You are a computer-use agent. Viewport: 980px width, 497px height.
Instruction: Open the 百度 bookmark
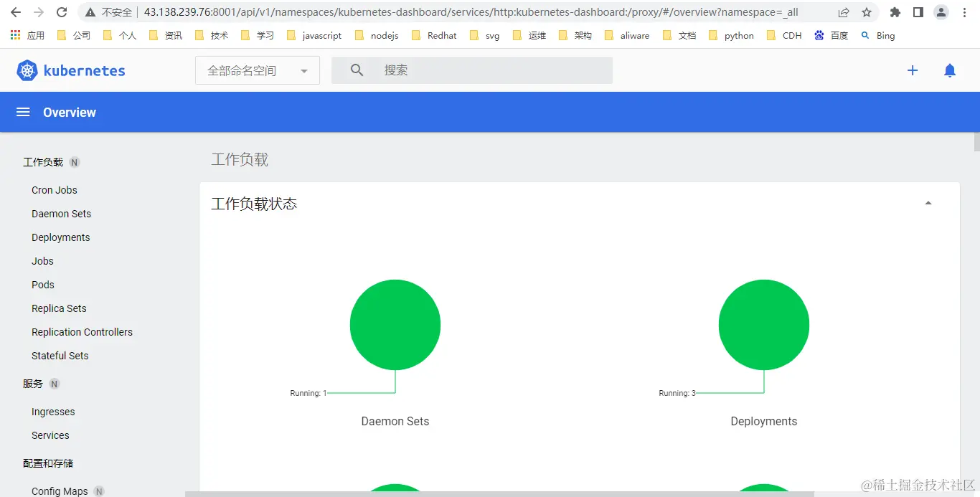[x=831, y=35]
